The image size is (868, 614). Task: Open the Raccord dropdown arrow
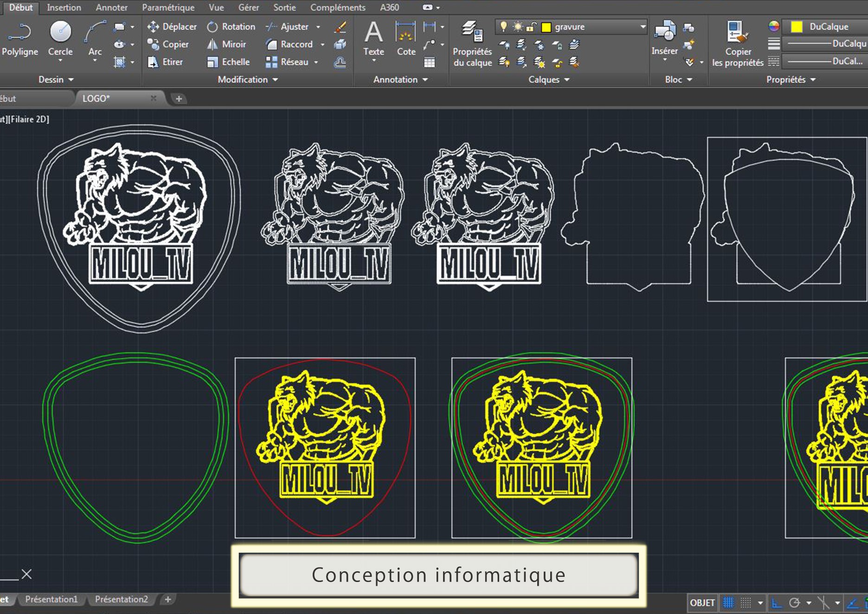click(322, 45)
